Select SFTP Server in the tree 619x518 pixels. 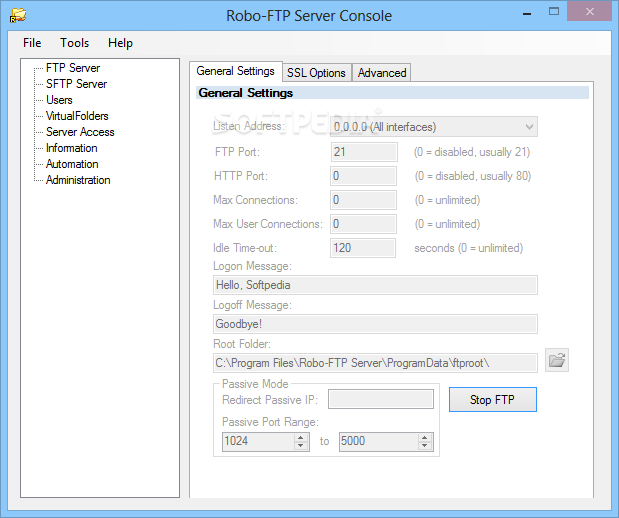pyautogui.click(x=77, y=84)
